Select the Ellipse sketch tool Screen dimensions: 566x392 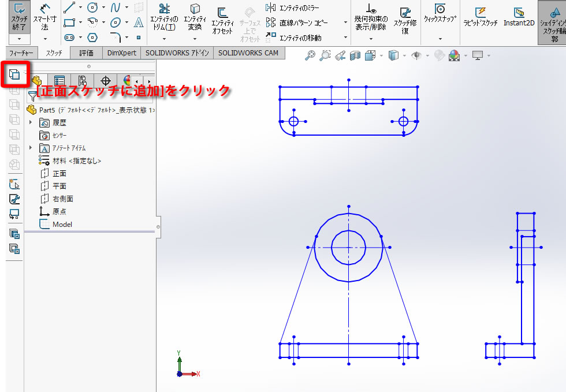[x=116, y=23]
